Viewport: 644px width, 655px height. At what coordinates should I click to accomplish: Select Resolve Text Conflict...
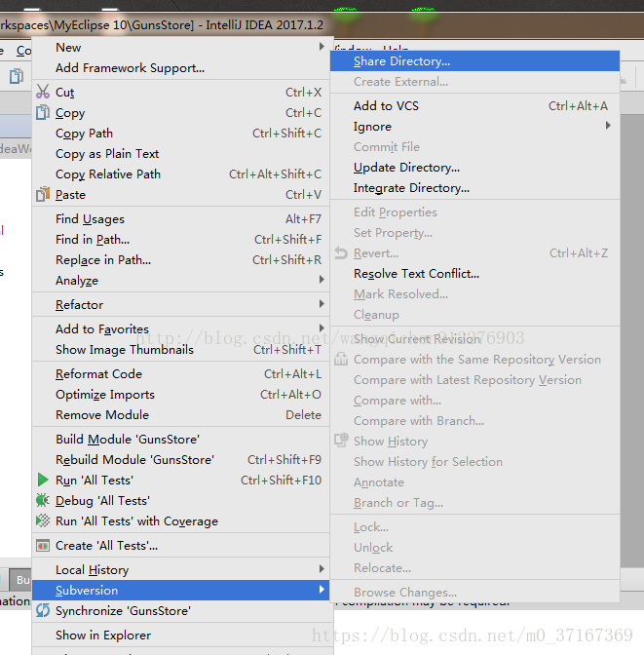click(474, 273)
